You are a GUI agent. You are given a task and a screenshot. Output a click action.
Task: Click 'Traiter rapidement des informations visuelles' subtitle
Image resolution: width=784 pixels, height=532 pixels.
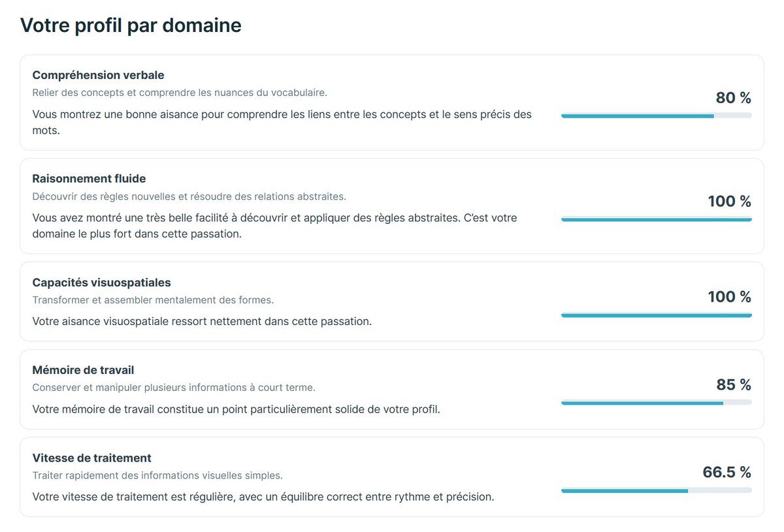click(157, 475)
